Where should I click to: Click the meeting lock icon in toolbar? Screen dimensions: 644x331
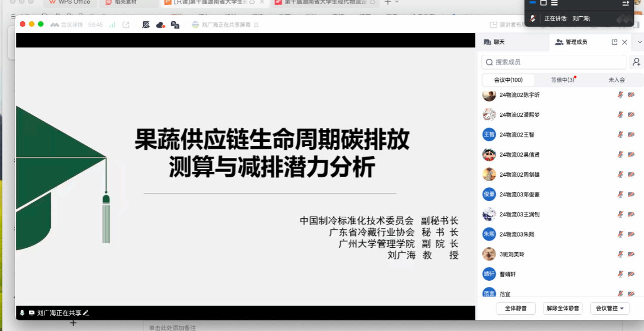click(175, 24)
